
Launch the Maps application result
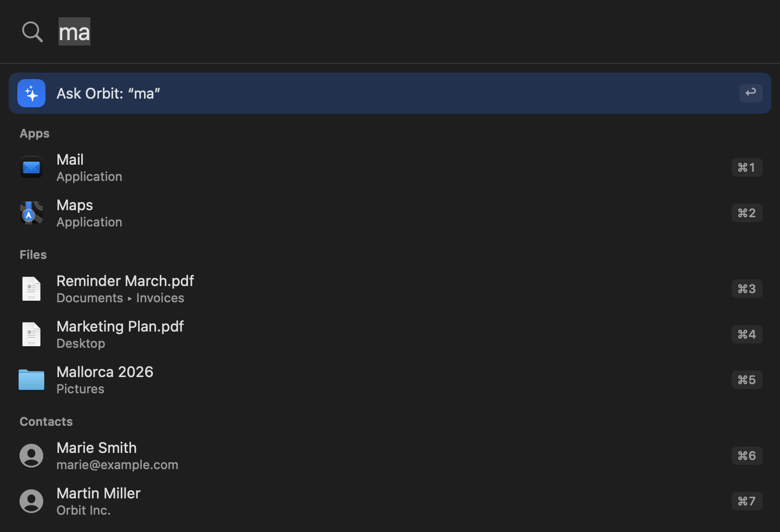click(x=390, y=213)
